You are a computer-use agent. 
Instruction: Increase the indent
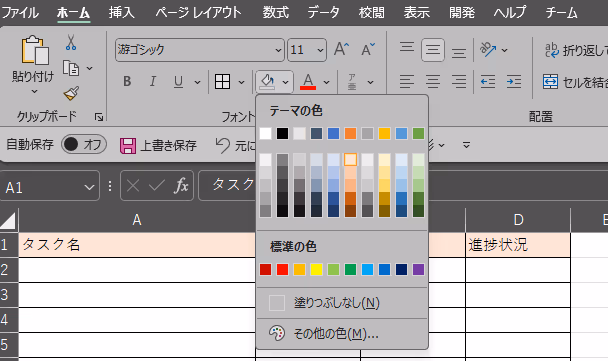click(514, 81)
